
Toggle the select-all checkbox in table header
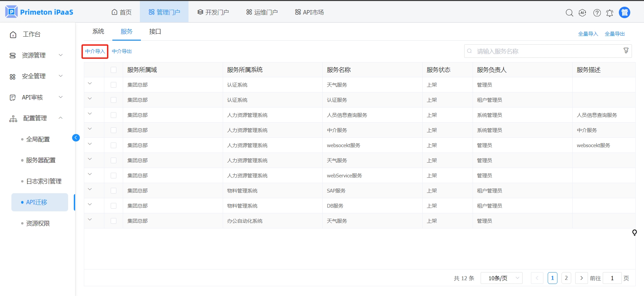click(113, 70)
